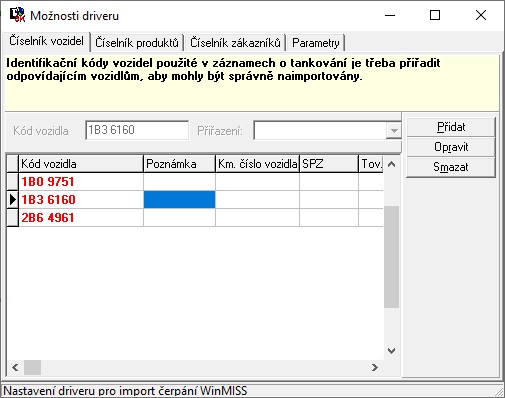Click the Opravit button
The width and height of the screenshot is (505, 398).
coord(451,147)
